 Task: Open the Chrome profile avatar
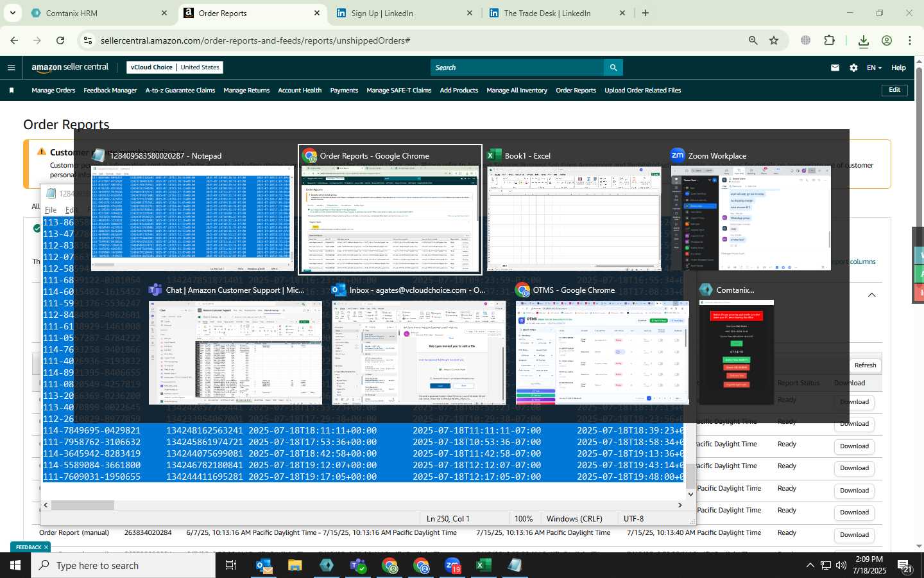tap(887, 40)
